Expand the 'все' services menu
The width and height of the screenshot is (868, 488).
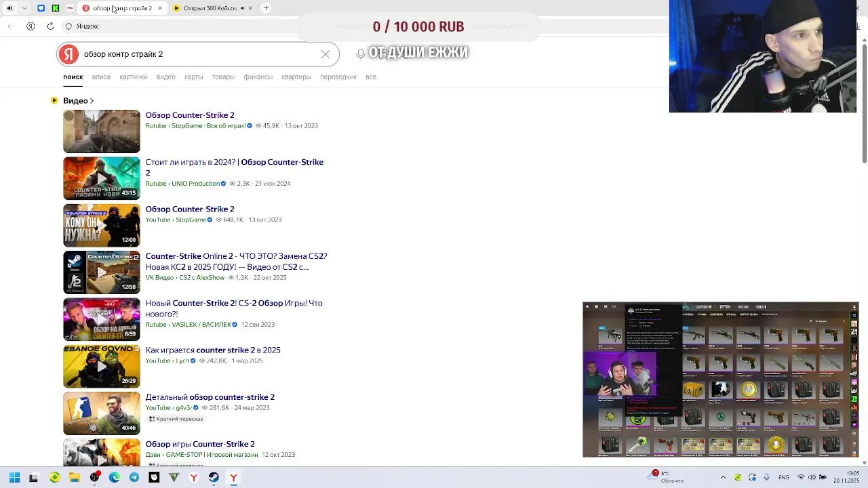click(x=371, y=77)
